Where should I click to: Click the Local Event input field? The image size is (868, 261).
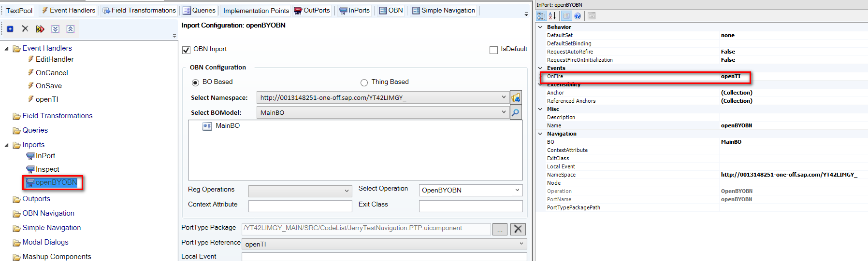tap(384, 257)
